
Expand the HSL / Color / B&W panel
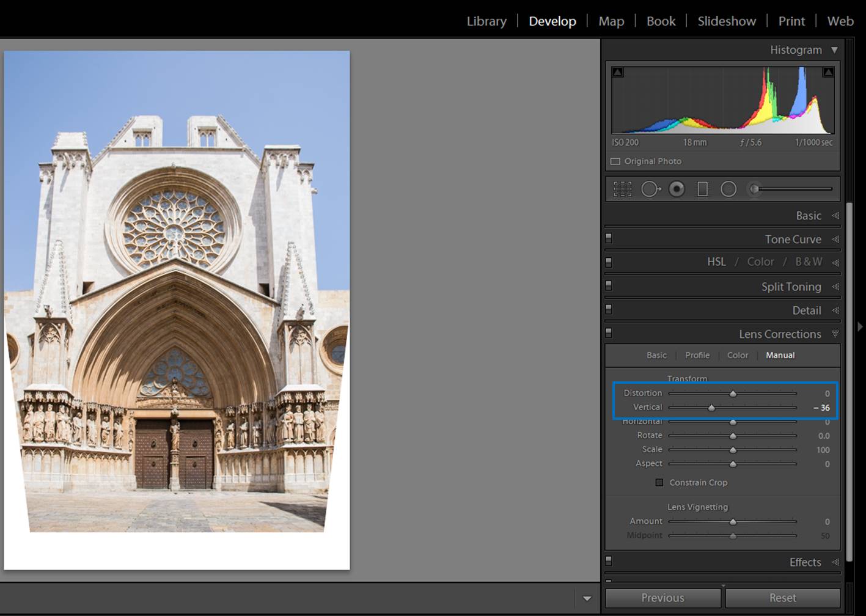point(835,263)
